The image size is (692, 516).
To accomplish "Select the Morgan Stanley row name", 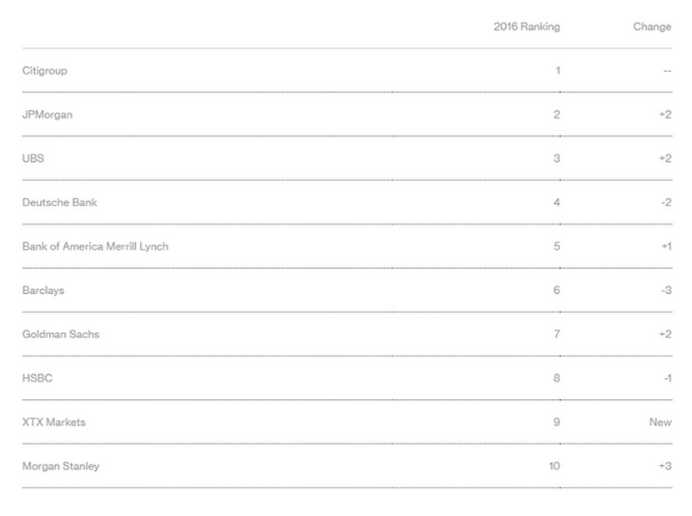I will click(x=61, y=466).
